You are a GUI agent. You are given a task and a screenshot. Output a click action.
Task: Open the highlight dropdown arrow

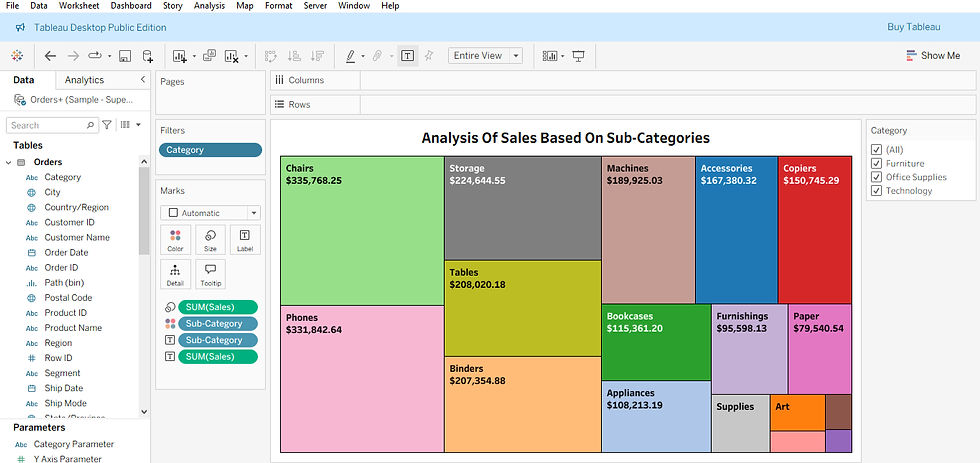(x=363, y=56)
